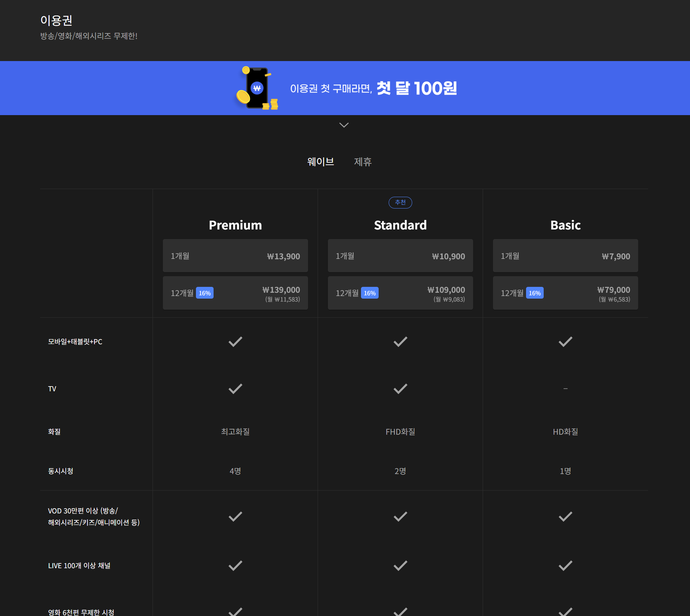Click the 최고화질 quality value
This screenshot has width=690, height=616.
click(235, 432)
